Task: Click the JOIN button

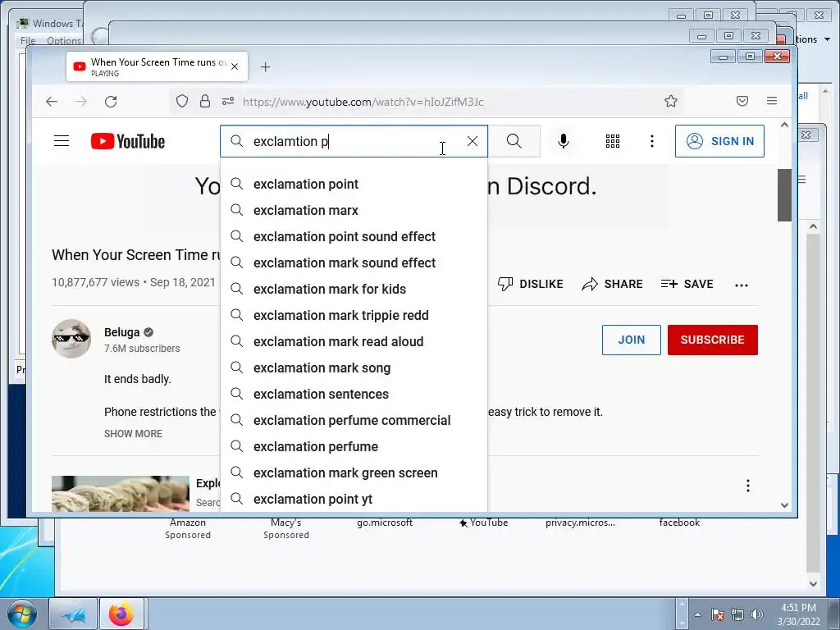Action: [631, 340]
